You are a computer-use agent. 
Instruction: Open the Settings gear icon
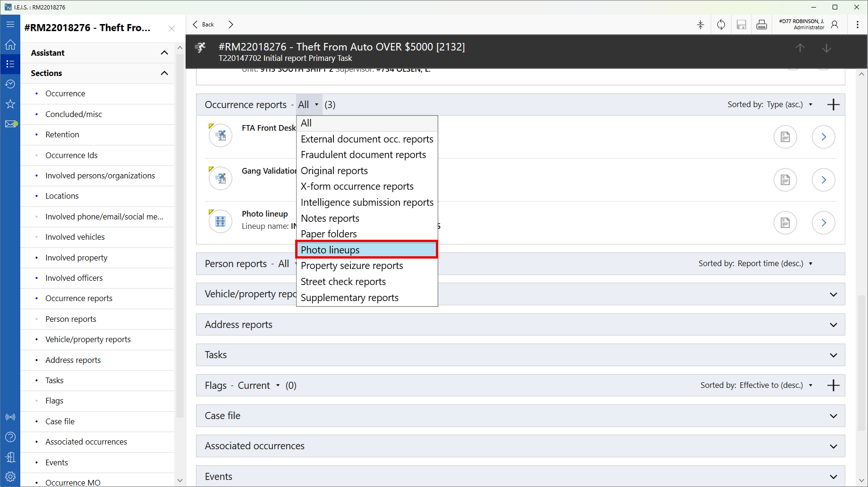point(10,476)
